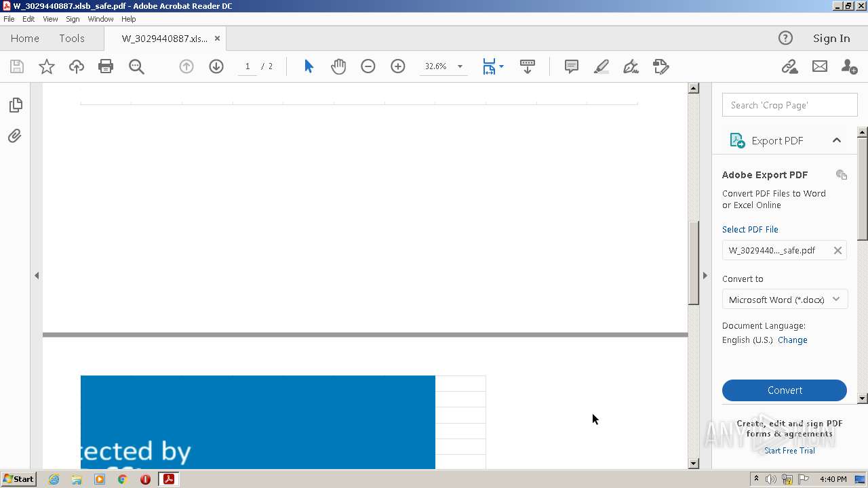Open the Edit menu
868x488 pixels.
[x=28, y=19]
